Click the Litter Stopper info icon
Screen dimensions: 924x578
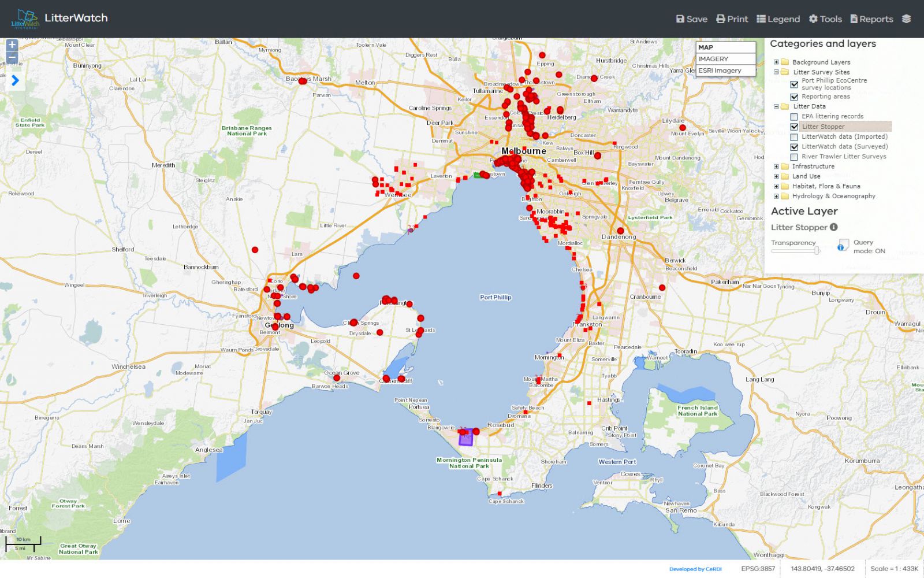pyautogui.click(x=834, y=227)
